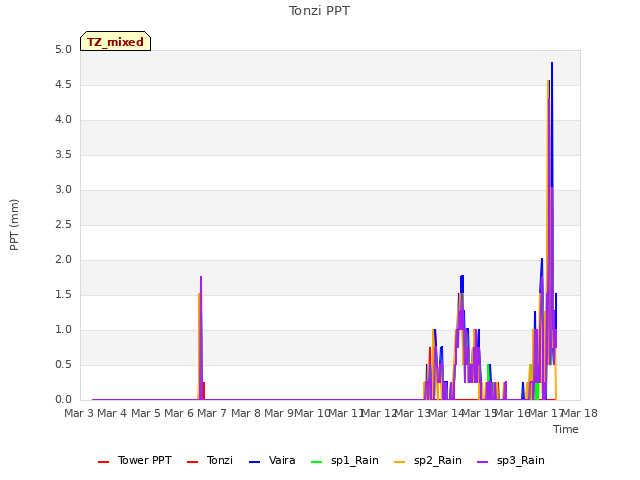Click the Time x-axis title
The image size is (640, 480).
tap(566, 429)
